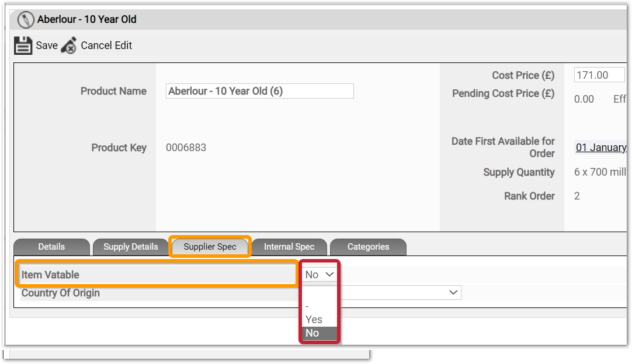This screenshot has width=632, height=364.
Task: Open the 01 January date link
Action: [x=601, y=148]
